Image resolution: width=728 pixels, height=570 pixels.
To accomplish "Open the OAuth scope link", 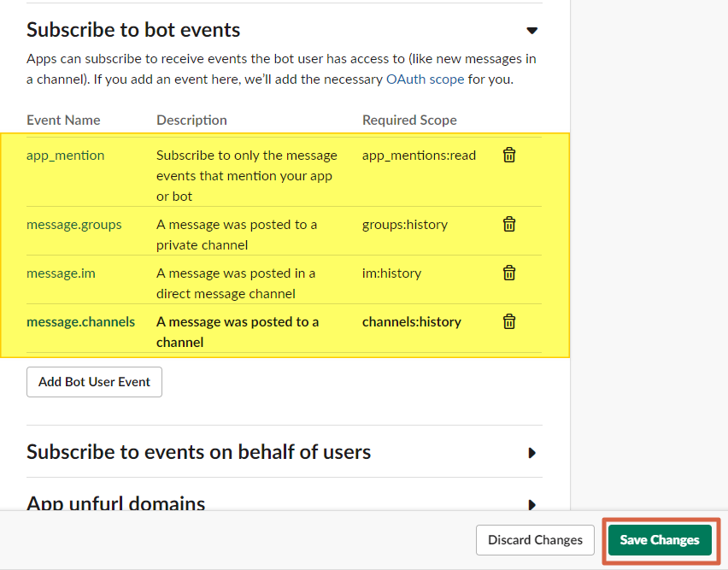I will point(425,79).
